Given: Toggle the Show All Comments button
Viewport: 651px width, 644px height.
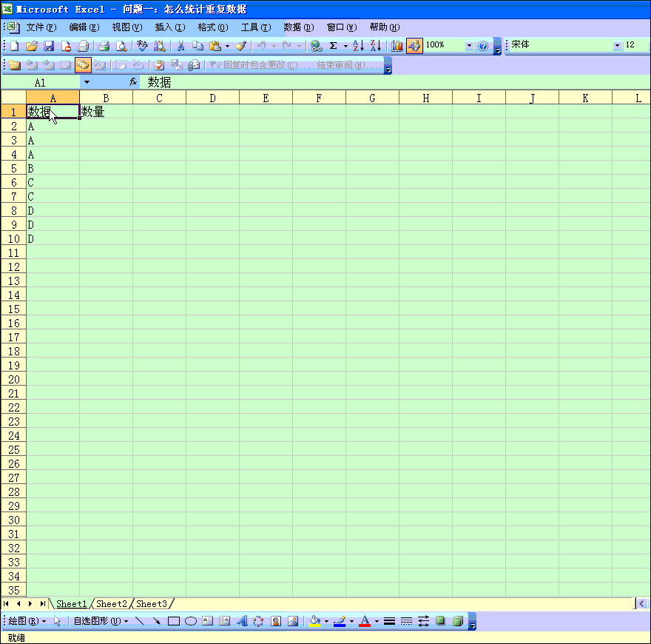Looking at the screenshot, I should click(83, 65).
